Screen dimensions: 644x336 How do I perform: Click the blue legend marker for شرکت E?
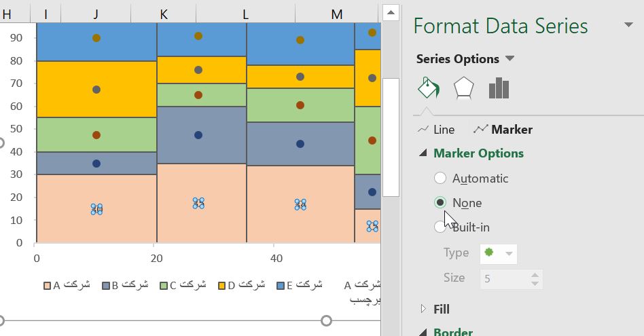[279, 285]
